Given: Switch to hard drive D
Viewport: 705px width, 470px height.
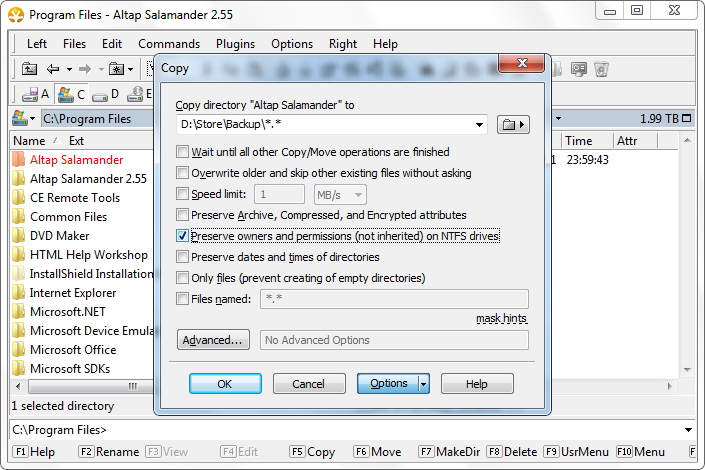Looking at the screenshot, I should point(105,94).
